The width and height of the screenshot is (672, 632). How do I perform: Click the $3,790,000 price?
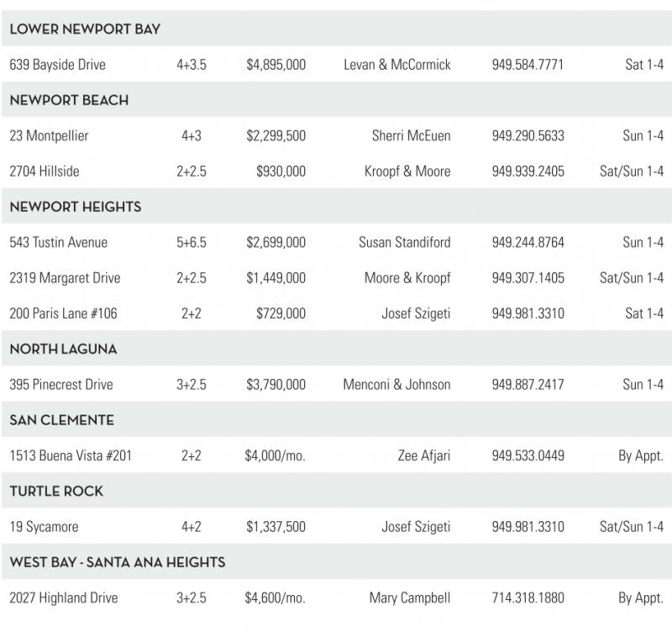(x=276, y=385)
